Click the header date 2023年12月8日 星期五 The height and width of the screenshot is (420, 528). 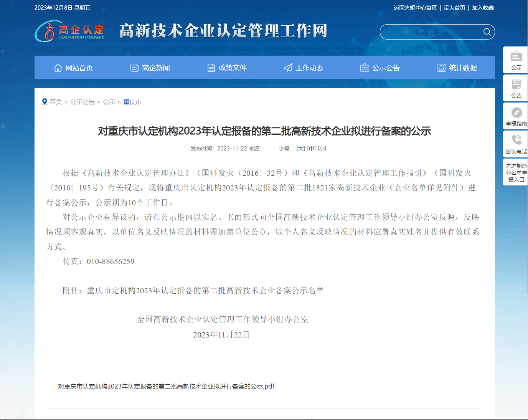[x=62, y=8]
